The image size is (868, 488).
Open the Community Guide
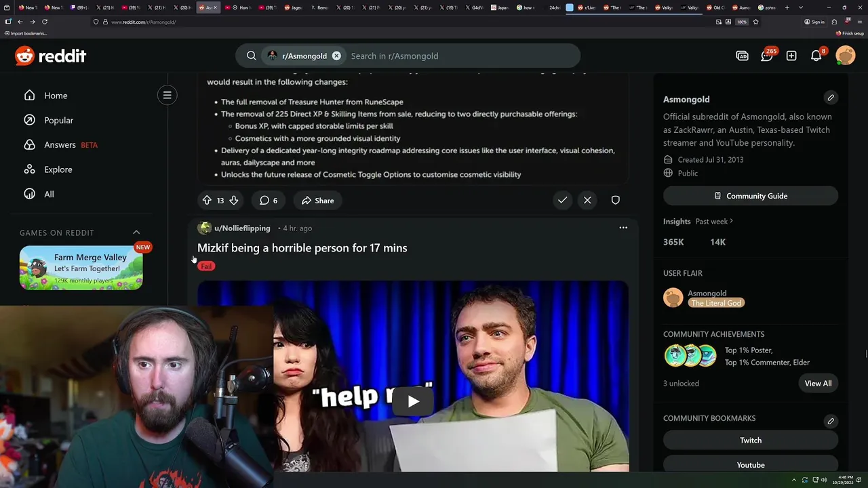[751, 196]
